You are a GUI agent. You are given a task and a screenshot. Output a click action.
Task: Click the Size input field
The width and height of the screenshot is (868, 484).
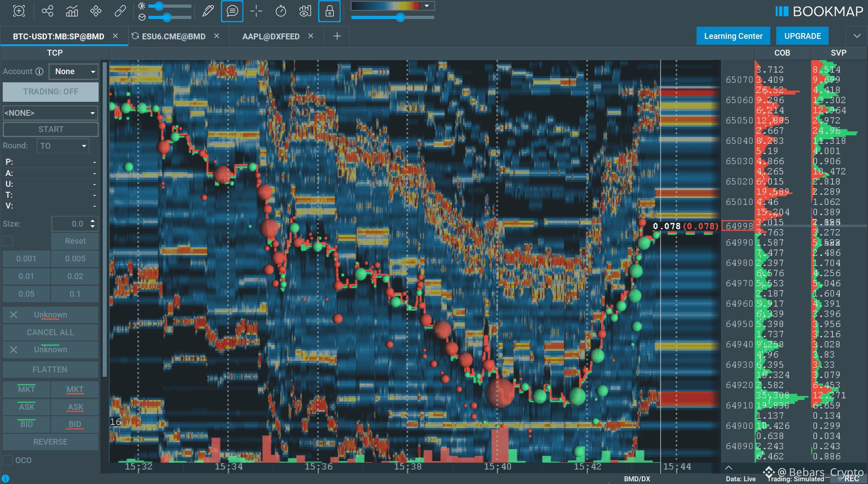pyautogui.click(x=71, y=223)
